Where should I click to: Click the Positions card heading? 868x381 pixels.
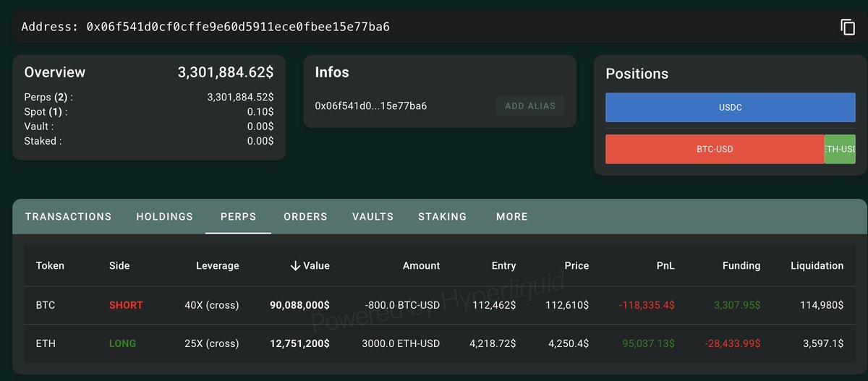tap(637, 74)
